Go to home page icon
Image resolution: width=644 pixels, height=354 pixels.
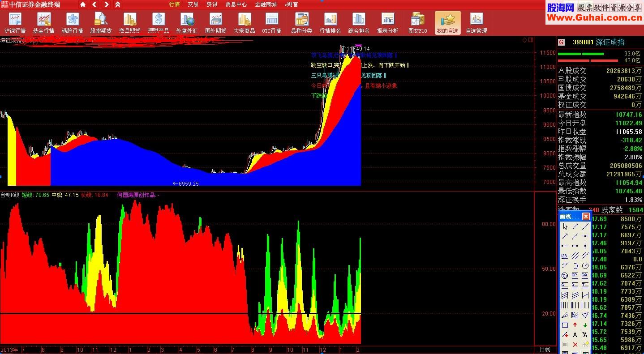(83, 4)
